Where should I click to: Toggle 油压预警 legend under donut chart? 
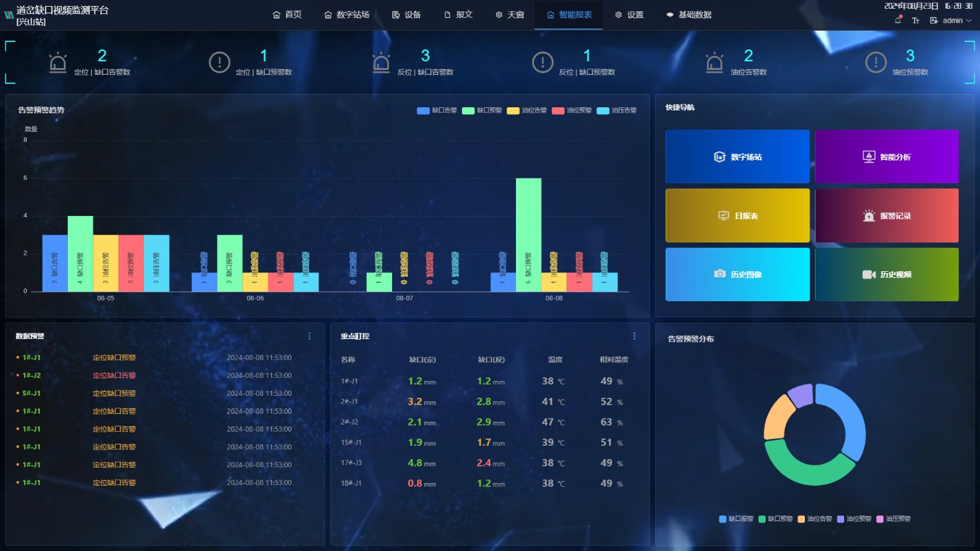click(893, 519)
